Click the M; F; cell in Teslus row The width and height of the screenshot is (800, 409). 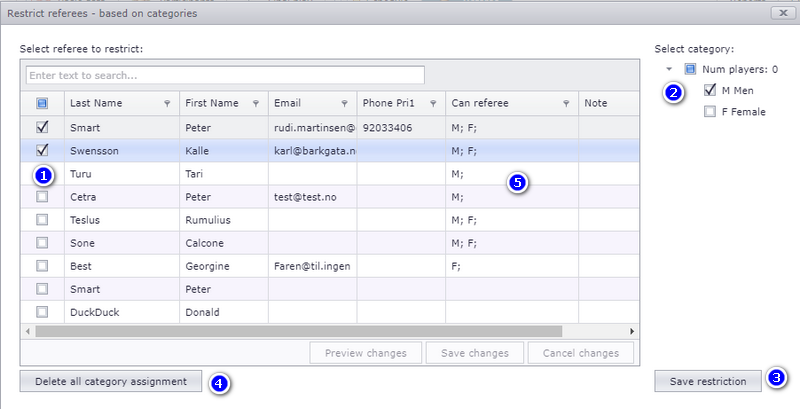512,220
